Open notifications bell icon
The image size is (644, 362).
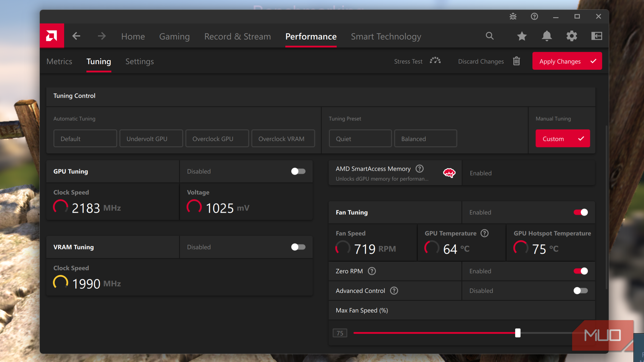pos(547,36)
